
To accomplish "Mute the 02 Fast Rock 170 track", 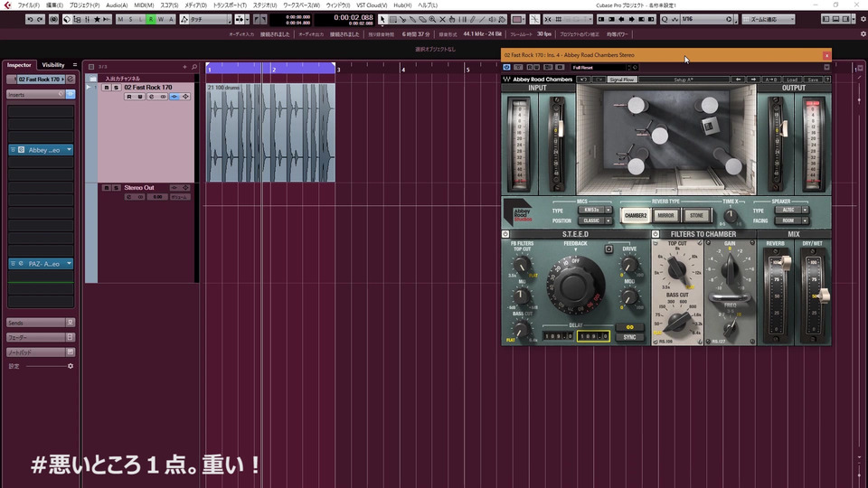I will (x=107, y=88).
